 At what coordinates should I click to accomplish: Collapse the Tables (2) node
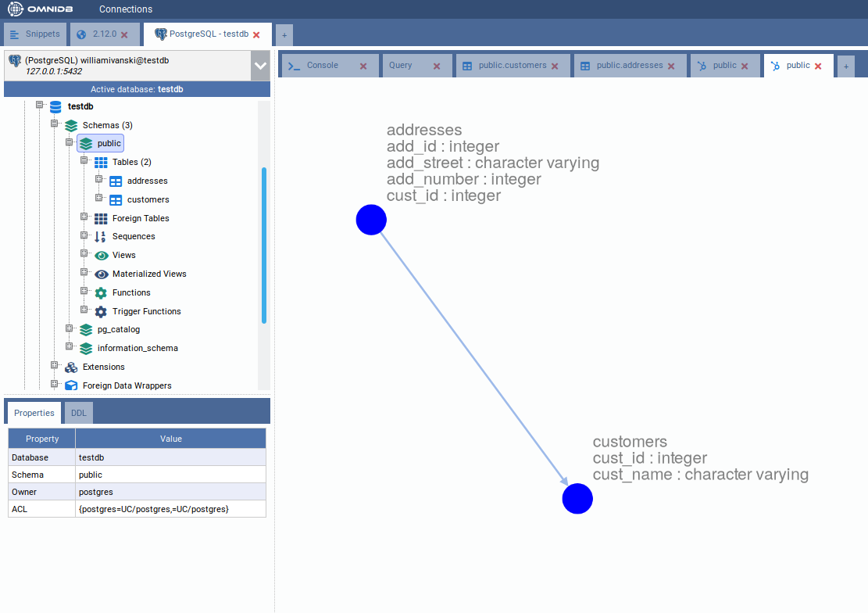tap(84, 161)
